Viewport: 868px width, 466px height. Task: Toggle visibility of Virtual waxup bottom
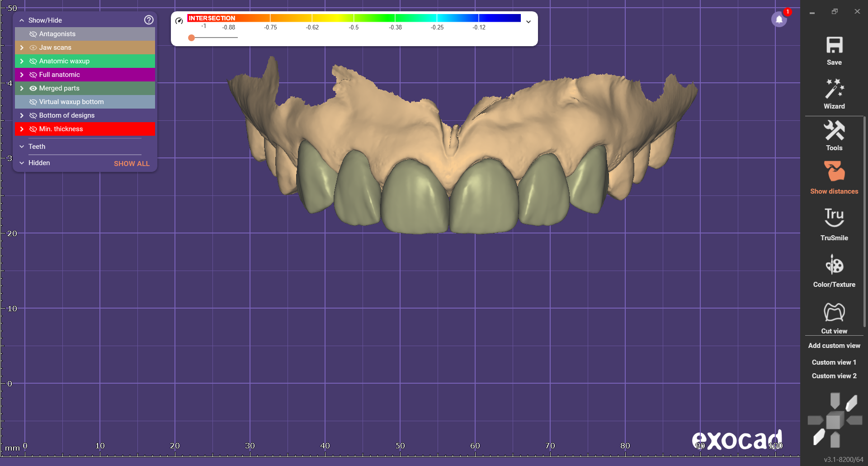33,102
